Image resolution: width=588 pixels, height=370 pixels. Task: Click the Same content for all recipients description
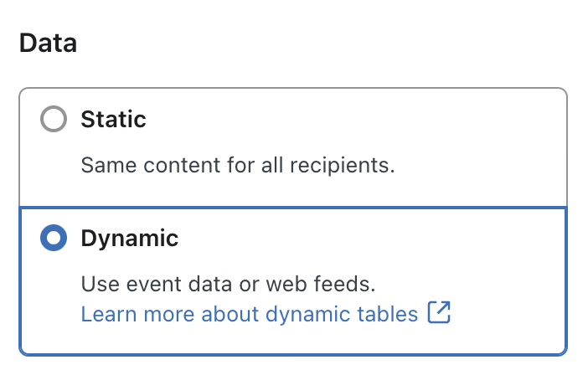click(237, 165)
